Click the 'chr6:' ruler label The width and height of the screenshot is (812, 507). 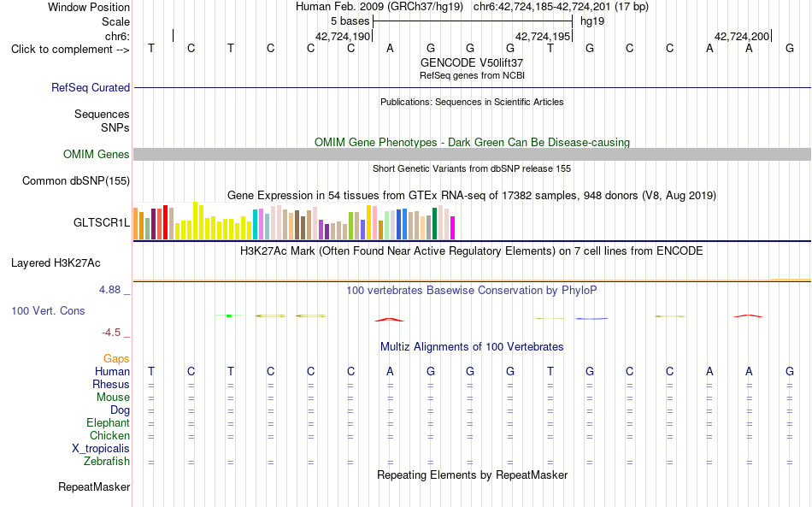[117, 36]
